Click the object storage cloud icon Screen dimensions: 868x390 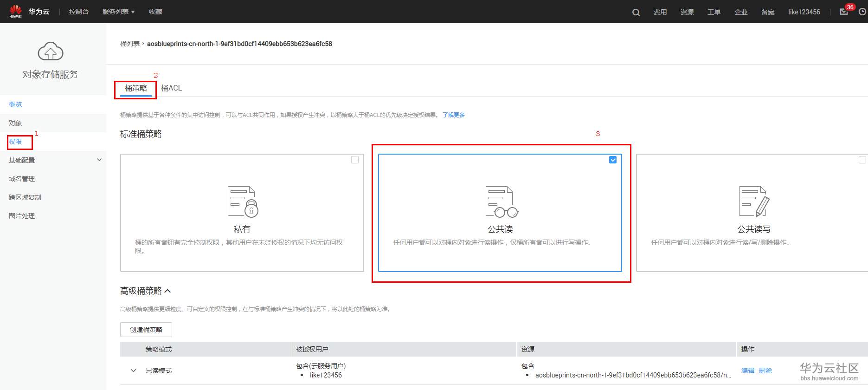(x=51, y=51)
